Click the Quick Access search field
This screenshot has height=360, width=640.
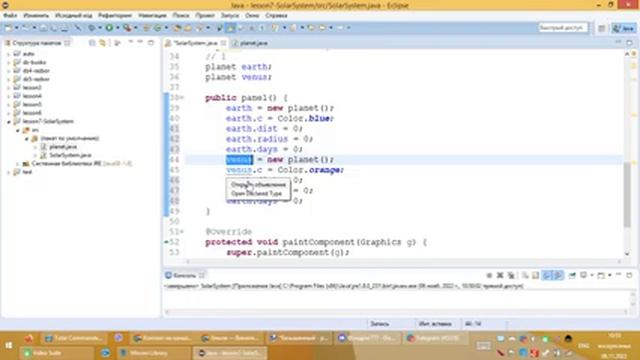pyautogui.click(x=563, y=28)
